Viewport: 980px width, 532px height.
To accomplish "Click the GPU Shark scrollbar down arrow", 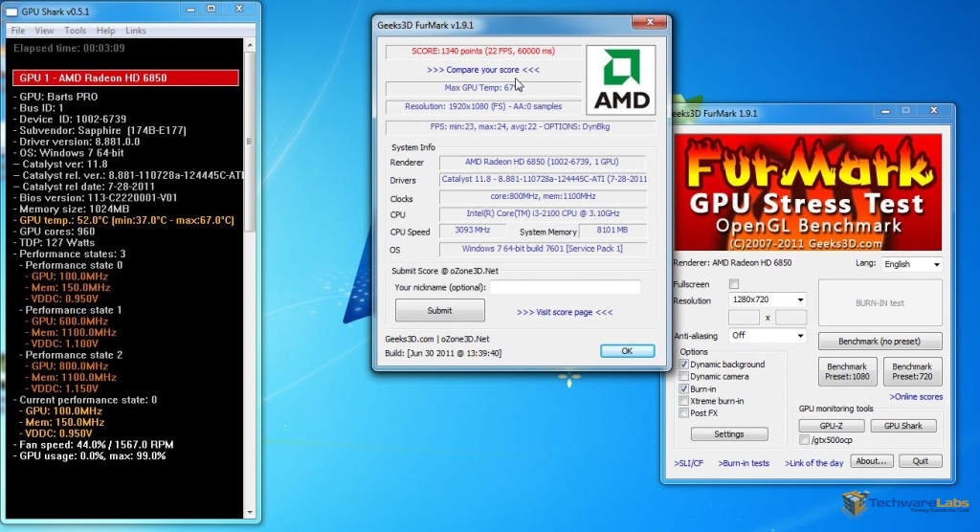I will (250, 513).
